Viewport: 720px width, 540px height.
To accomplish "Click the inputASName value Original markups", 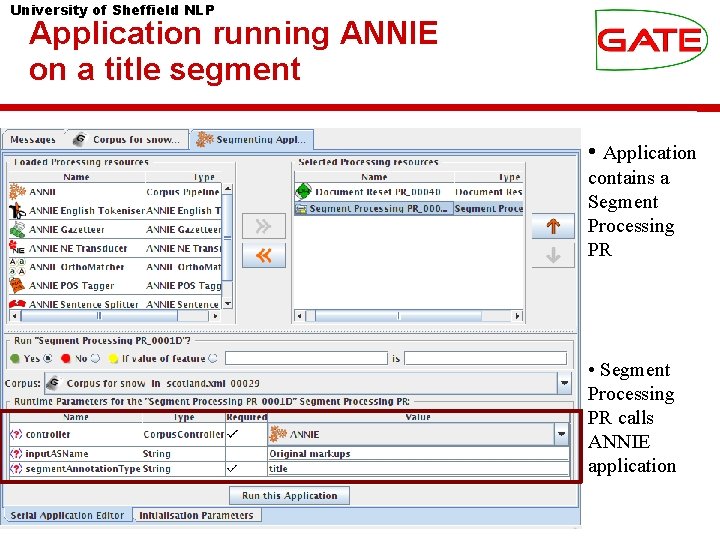I will click(x=418, y=454).
